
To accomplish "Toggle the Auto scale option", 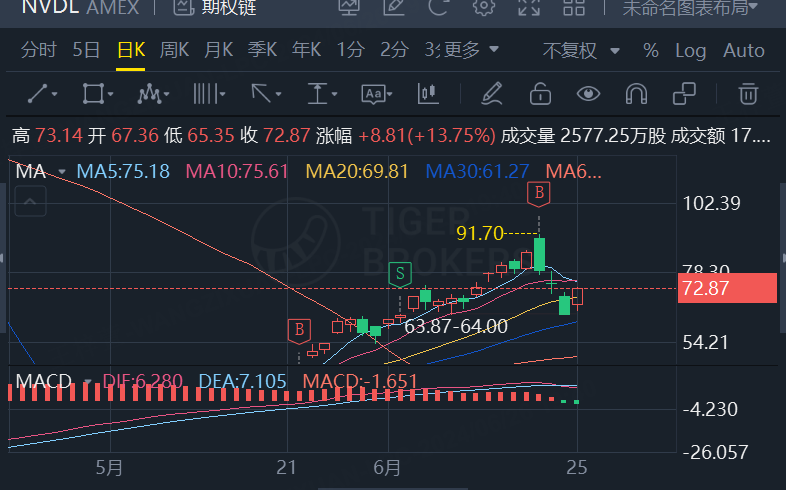I will click(x=743, y=51).
